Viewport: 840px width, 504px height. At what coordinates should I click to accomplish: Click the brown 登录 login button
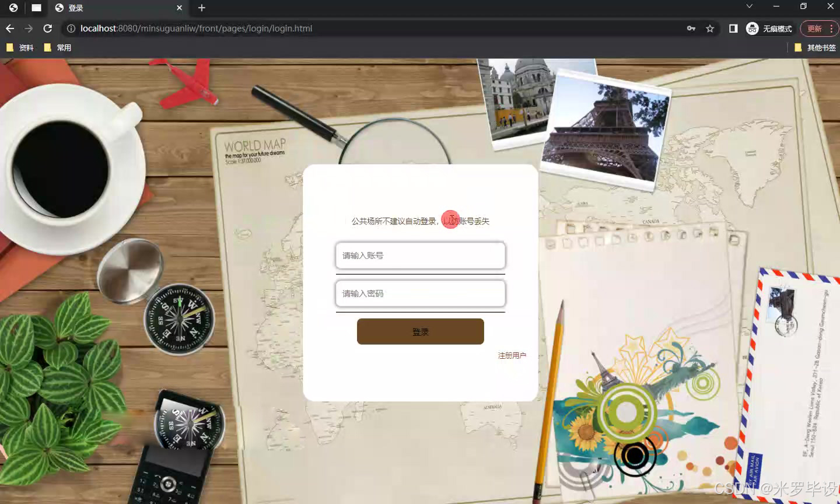[x=421, y=331]
